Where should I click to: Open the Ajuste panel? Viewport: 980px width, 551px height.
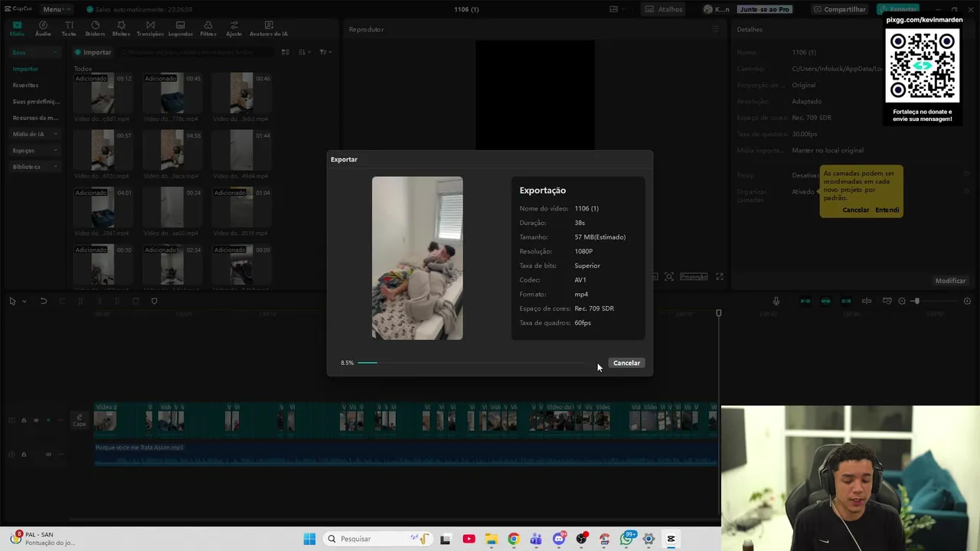pyautogui.click(x=234, y=29)
